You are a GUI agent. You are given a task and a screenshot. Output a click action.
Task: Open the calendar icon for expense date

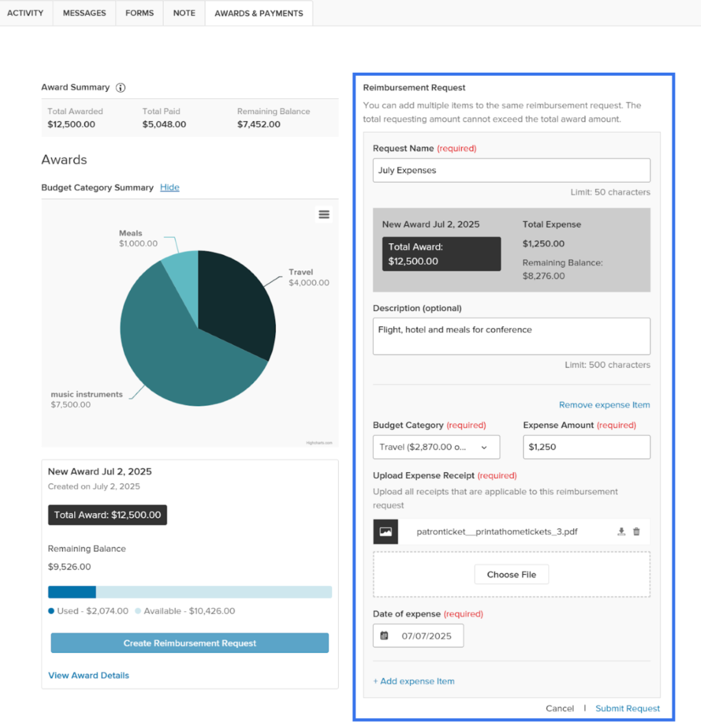(384, 635)
